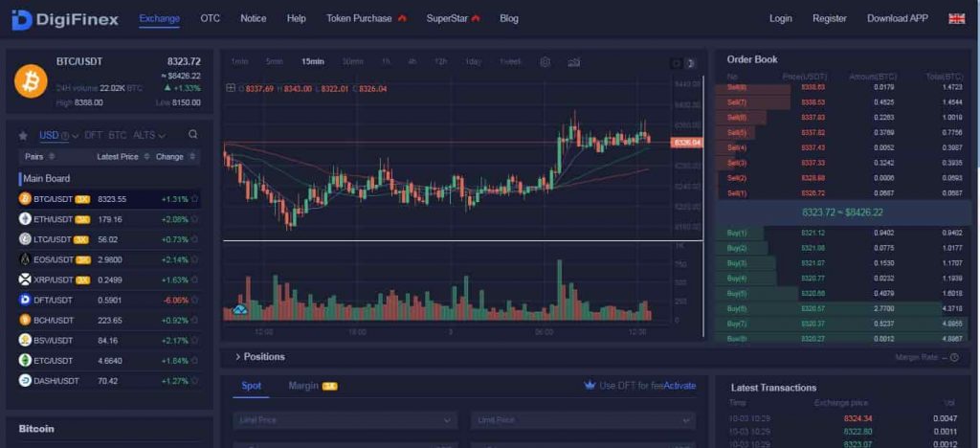
Task: Open the pair search magnifier
Action: [x=193, y=135]
